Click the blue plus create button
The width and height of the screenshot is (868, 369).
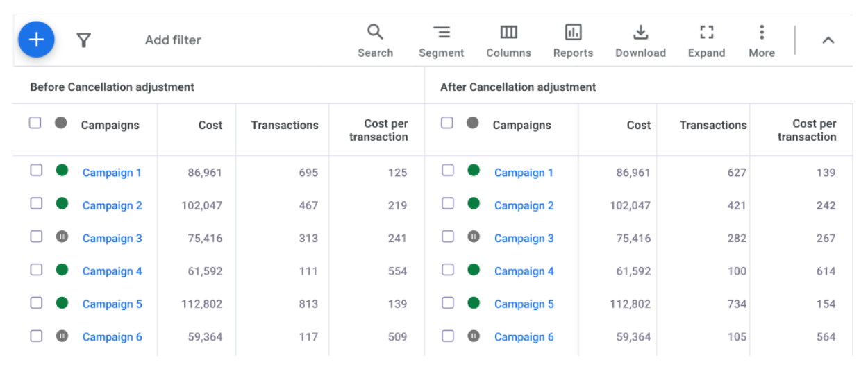coord(36,40)
